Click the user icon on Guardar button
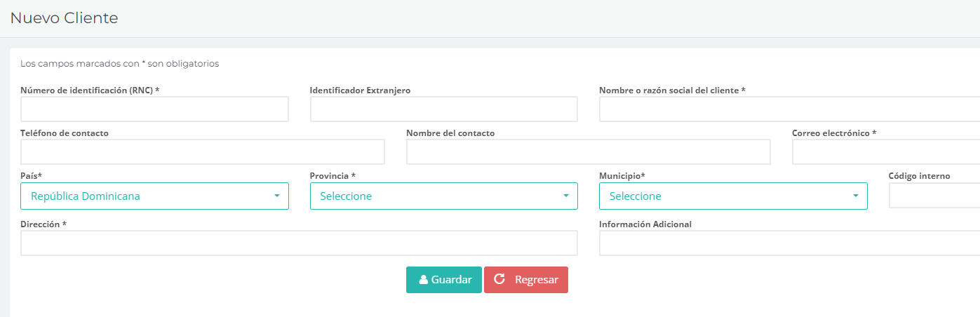Viewport: 980px width, 317px height. point(423,280)
